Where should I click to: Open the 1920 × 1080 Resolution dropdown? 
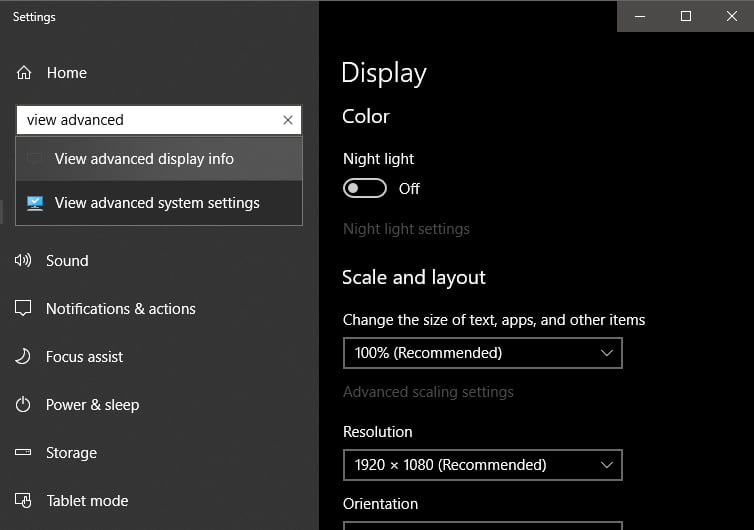[x=482, y=465]
